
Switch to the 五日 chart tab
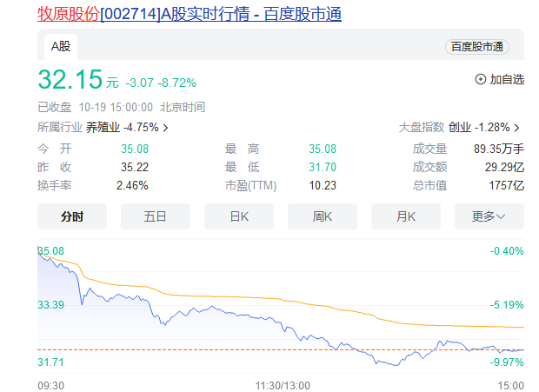(x=156, y=216)
